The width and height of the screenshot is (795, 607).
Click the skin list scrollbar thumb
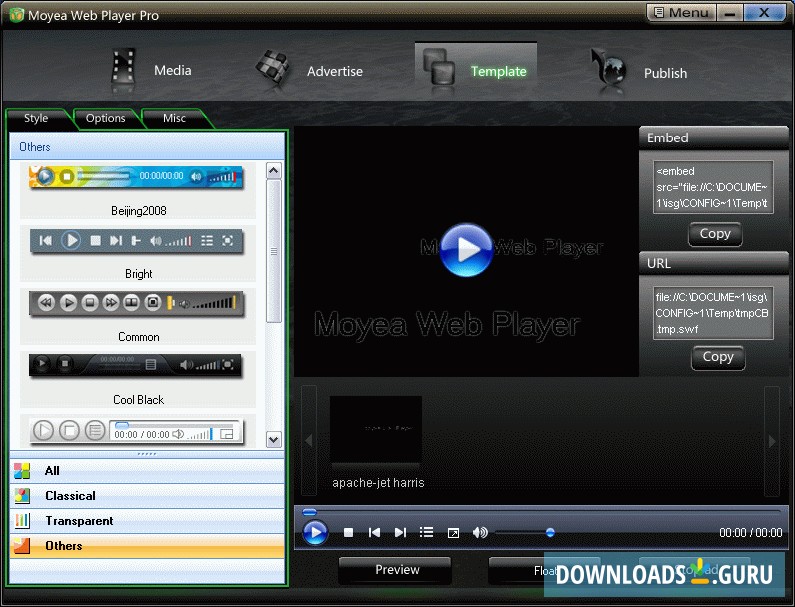coord(274,251)
